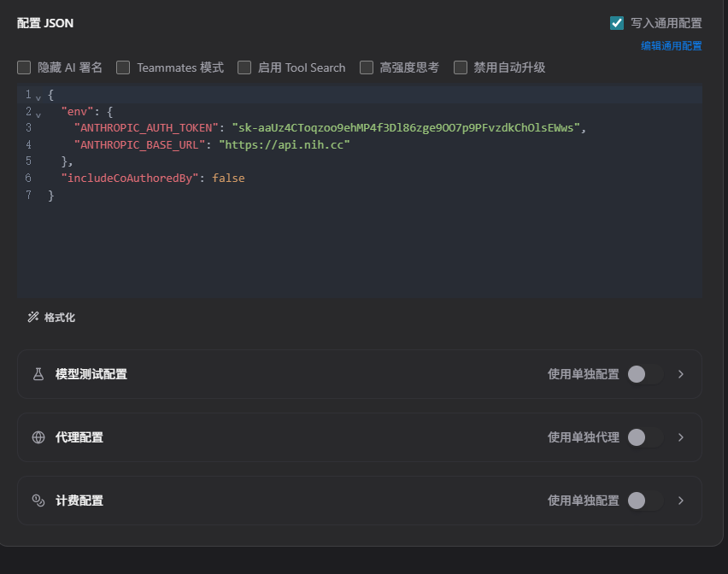
Task: Collapse the JSON fold arrow on line 1
Action: click(x=38, y=97)
